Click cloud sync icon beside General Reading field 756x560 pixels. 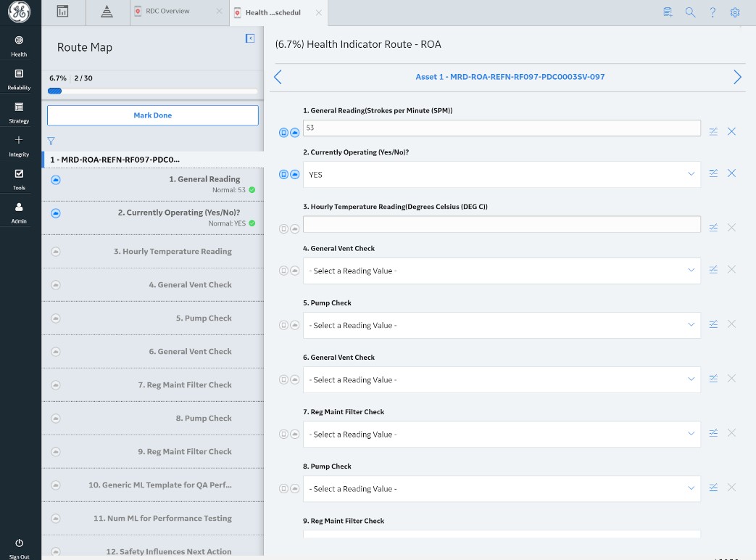(294, 133)
